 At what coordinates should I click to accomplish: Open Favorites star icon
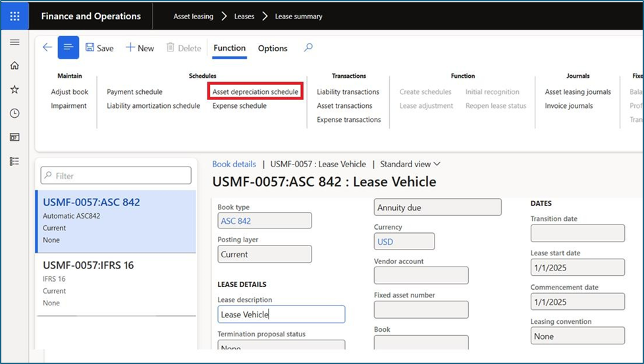[x=14, y=90]
